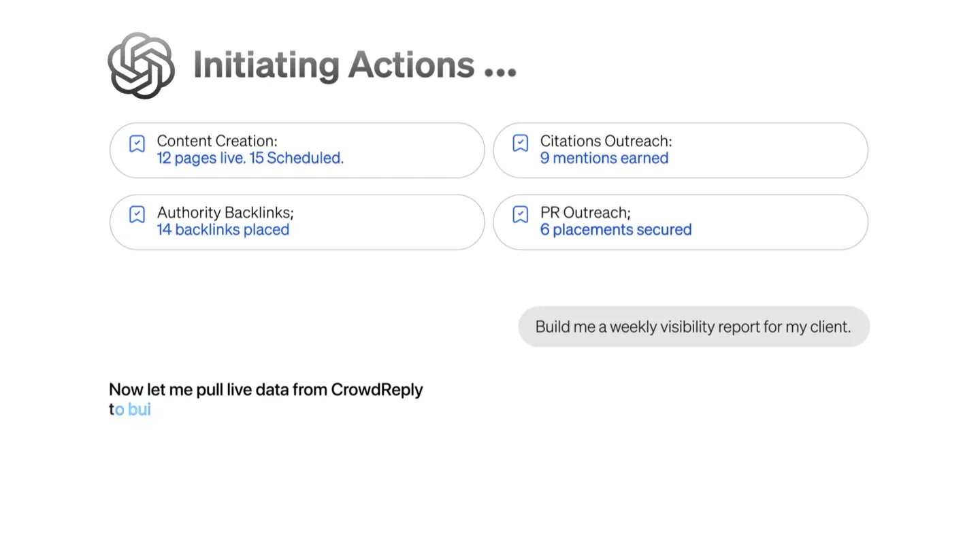Click the animated ellipsis dots after the heading
This screenshot has width=980, height=551.
pyautogui.click(x=500, y=71)
